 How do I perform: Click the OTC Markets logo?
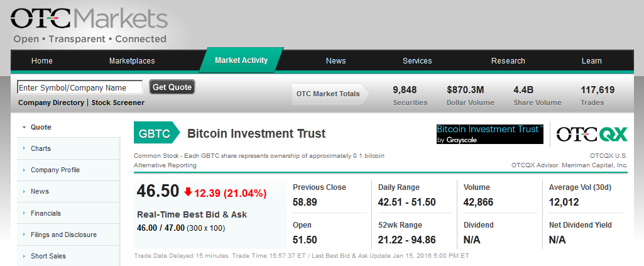click(x=89, y=26)
